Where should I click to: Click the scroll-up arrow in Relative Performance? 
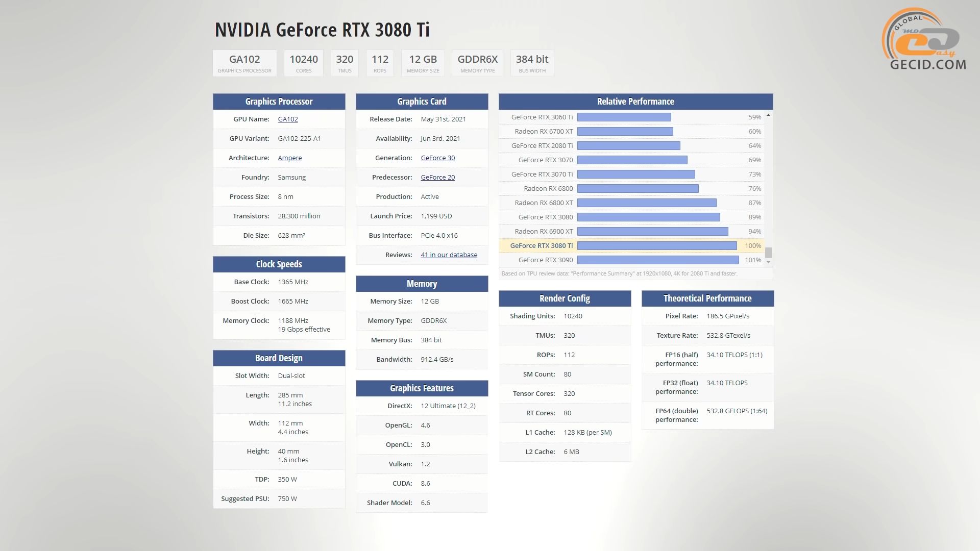click(x=768, y=115)
